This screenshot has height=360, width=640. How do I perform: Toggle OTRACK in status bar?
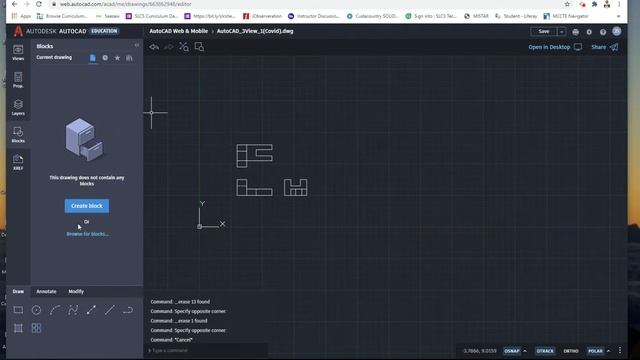tap(545, 351)
